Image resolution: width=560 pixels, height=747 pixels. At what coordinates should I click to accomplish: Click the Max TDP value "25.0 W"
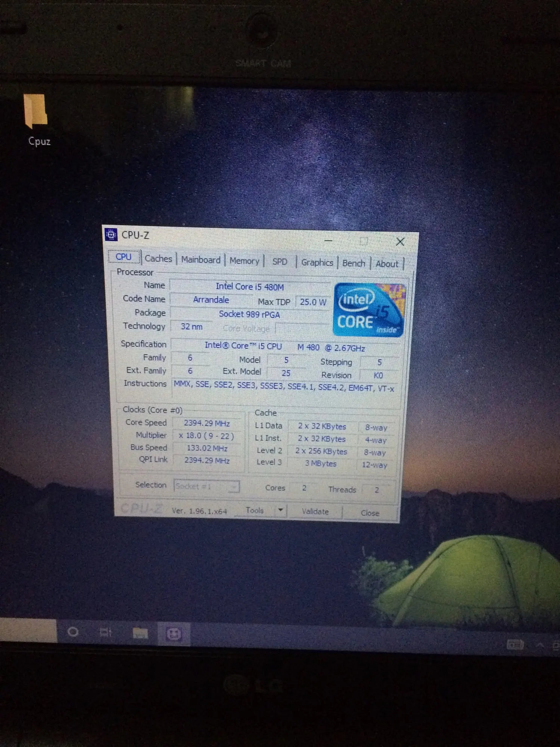pyautogui.click(x=313, y=302)
